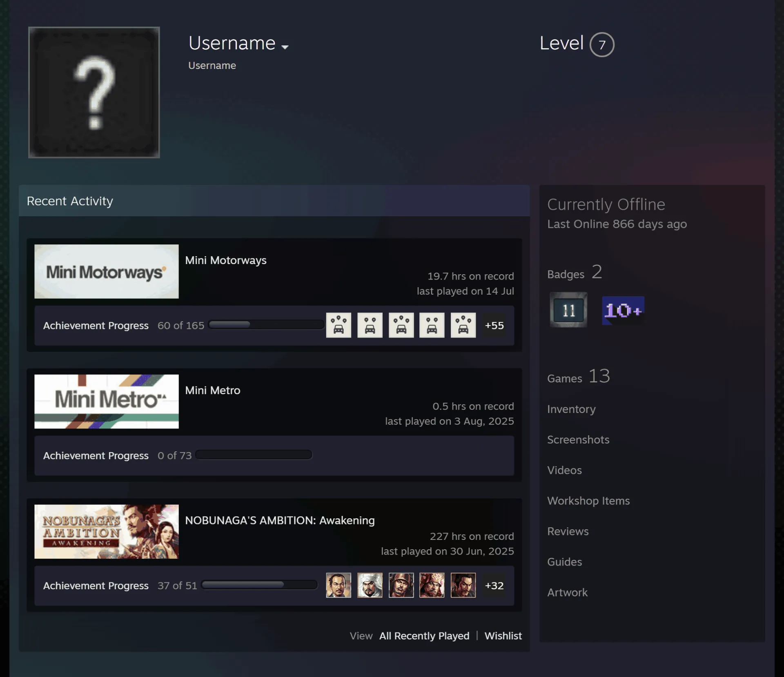784x677 pixels.
Task: Click the Level 7 circle badge
Action: [602, 44]
